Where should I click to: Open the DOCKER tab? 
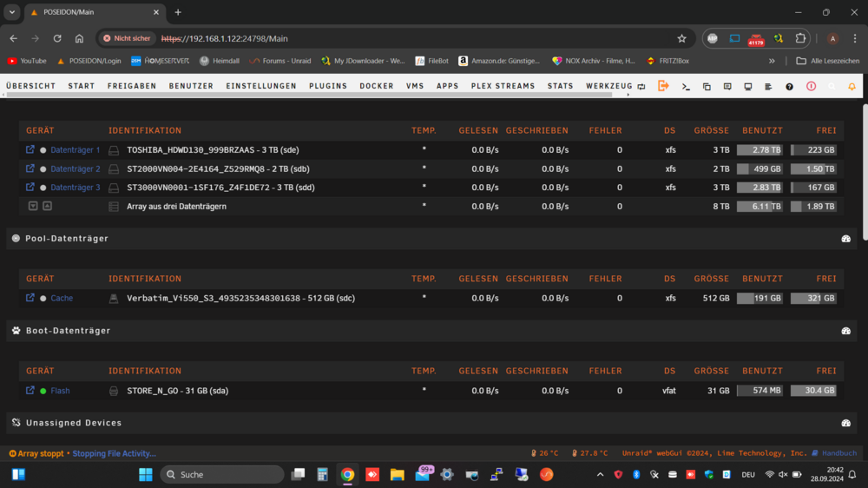point(377,86)
